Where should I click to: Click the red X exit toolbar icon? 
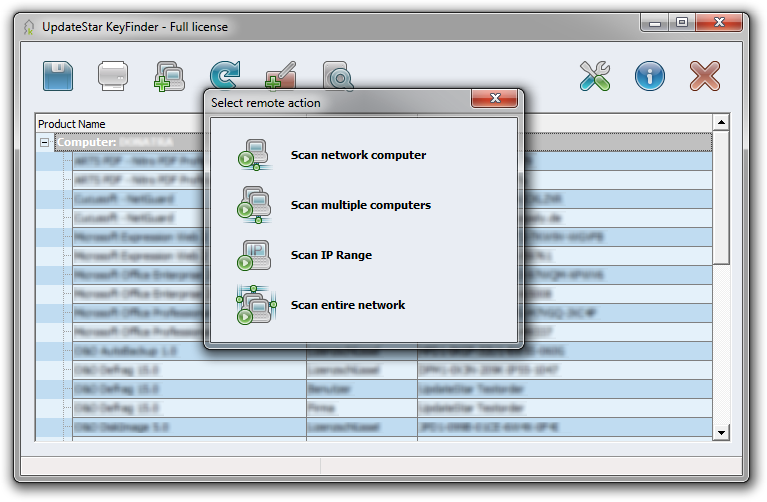point(705,76)
